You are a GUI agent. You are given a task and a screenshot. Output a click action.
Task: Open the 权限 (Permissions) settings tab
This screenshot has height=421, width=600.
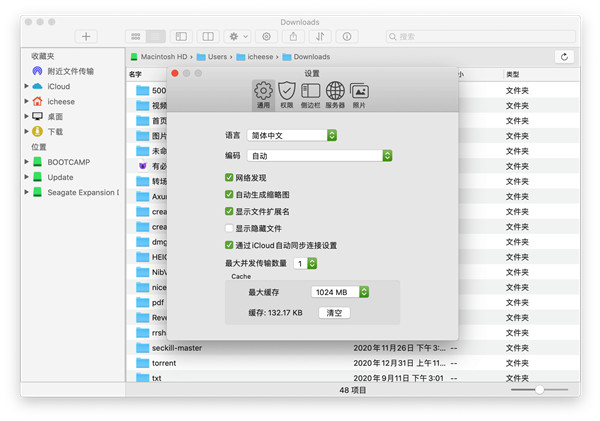click(x=287, y=94)
